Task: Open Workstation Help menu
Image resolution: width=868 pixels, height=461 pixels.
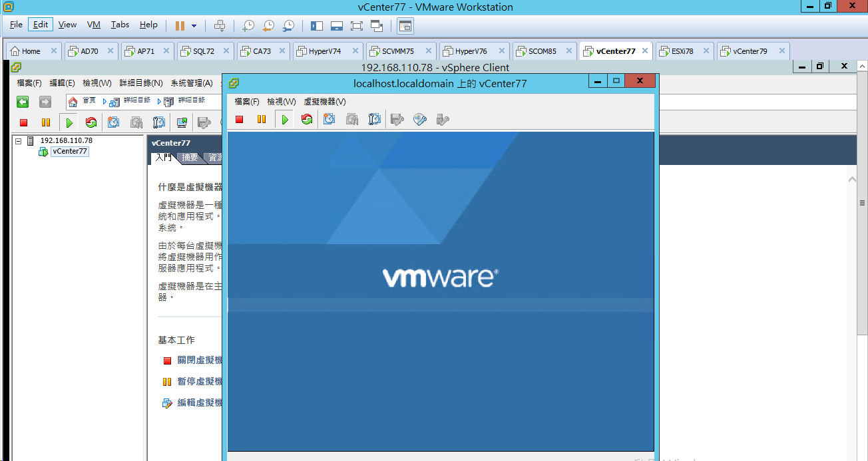Action: [x=148, y=25]
